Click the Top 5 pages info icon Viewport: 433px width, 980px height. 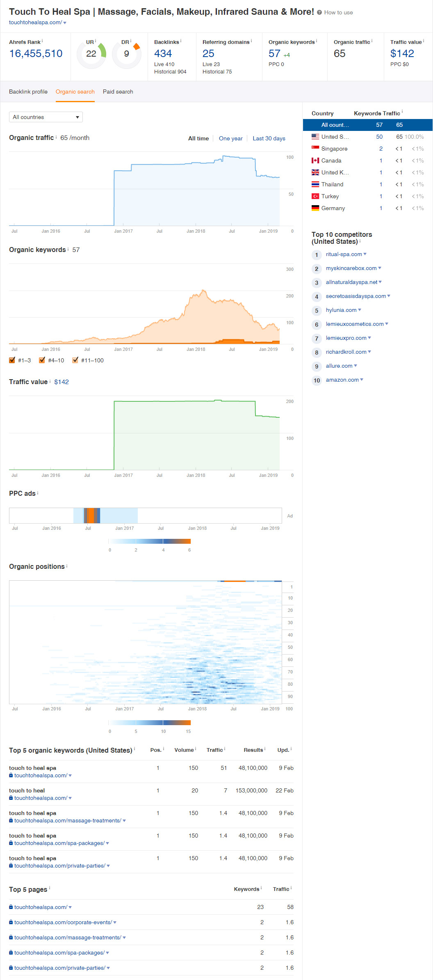tap(50, 888)
